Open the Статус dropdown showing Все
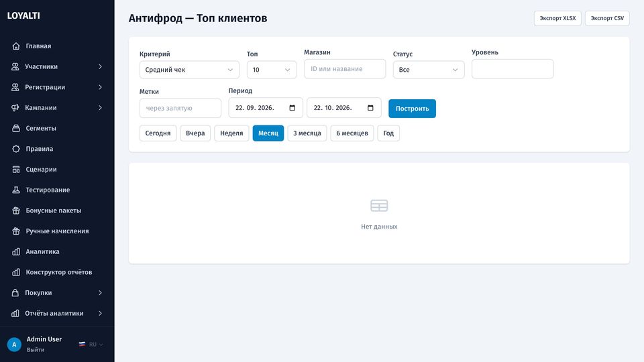 [x=429, y=70]
